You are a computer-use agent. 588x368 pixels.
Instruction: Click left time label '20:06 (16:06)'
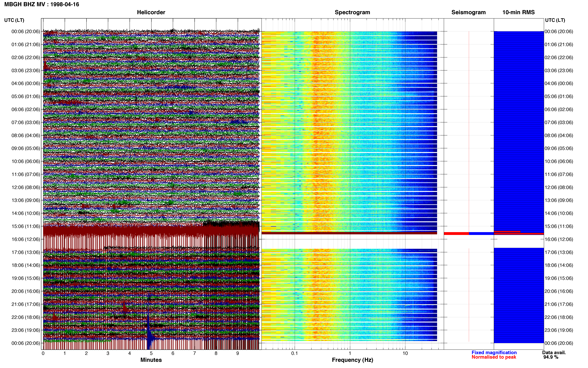click(26, 291)
